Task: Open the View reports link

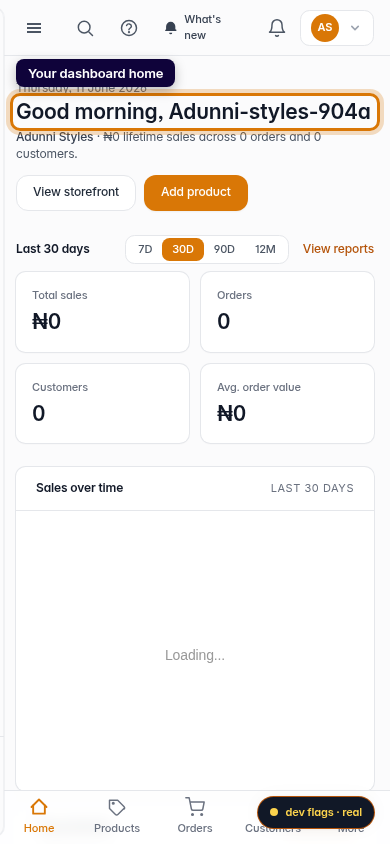Action: (x=338, y=249)
